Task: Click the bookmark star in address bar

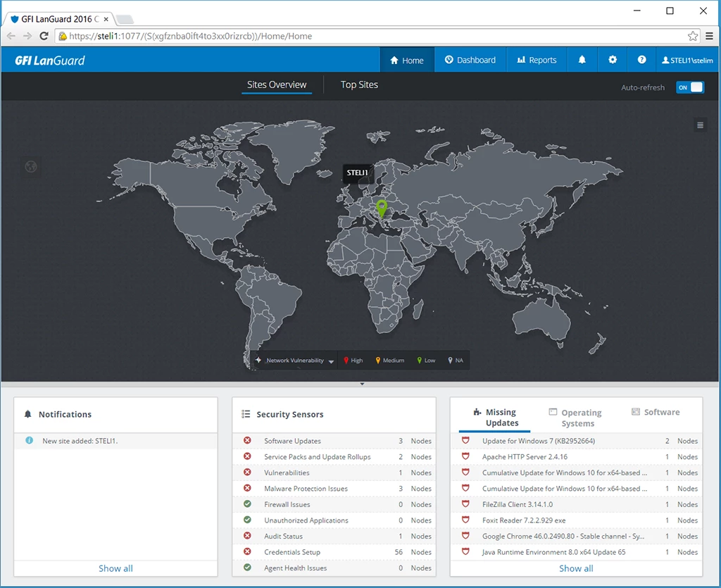Action: pos(693,36)
